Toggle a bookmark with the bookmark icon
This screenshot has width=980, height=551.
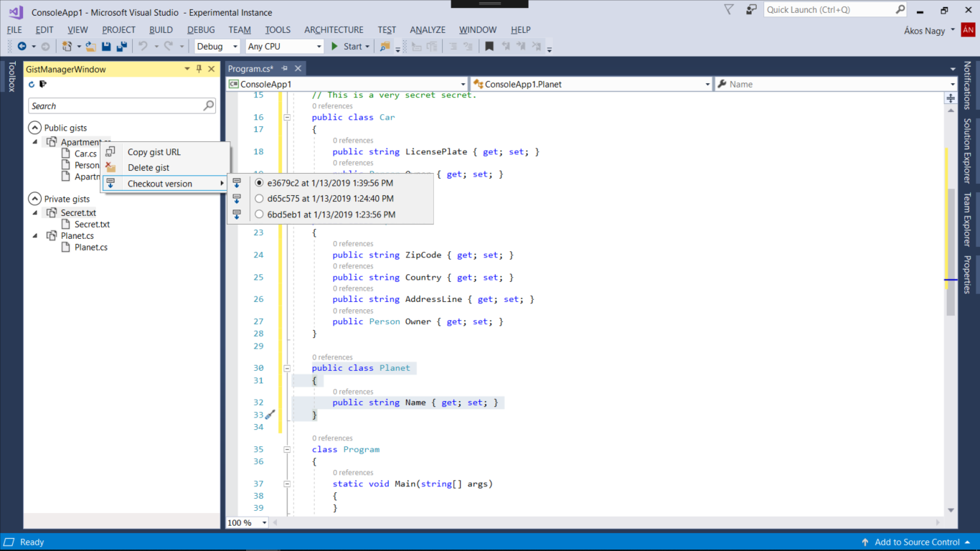[x=489, y=46]
